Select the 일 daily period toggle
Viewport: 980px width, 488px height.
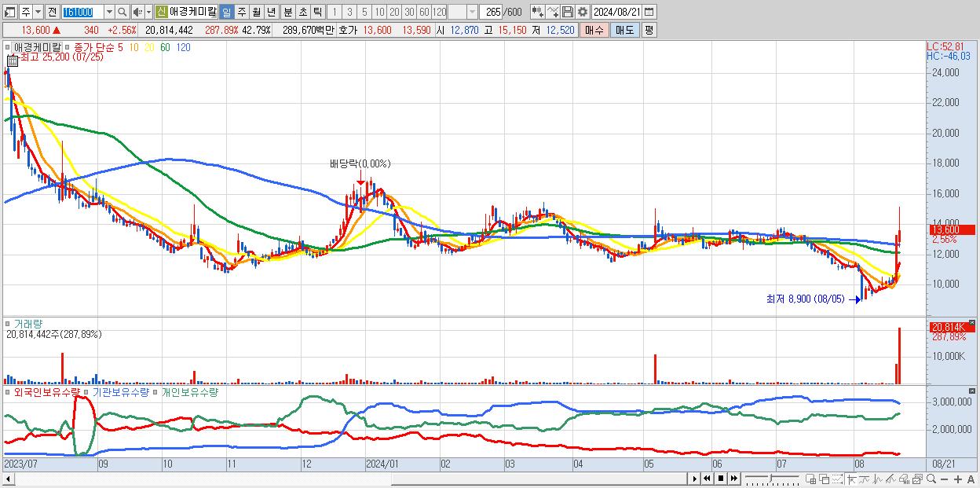[226, 12]
